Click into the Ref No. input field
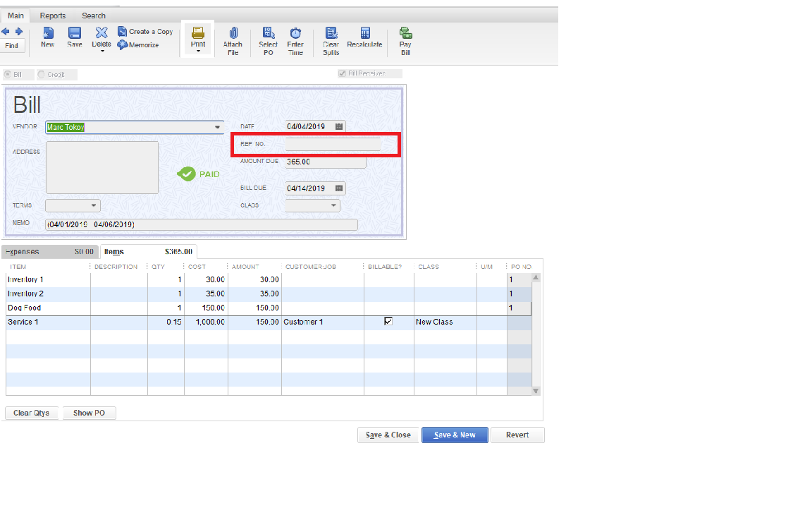The height and width of the screenshot is (508, 812). [333, 144]
